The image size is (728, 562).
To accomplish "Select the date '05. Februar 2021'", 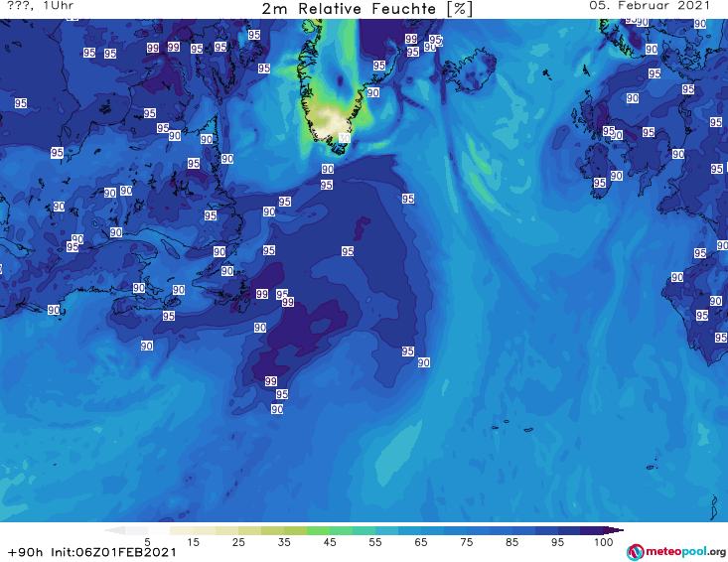I will tap(650, 6).
